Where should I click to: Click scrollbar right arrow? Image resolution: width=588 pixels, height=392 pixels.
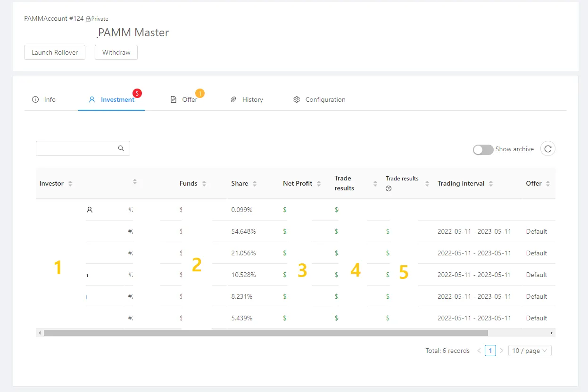pos(552,333)
